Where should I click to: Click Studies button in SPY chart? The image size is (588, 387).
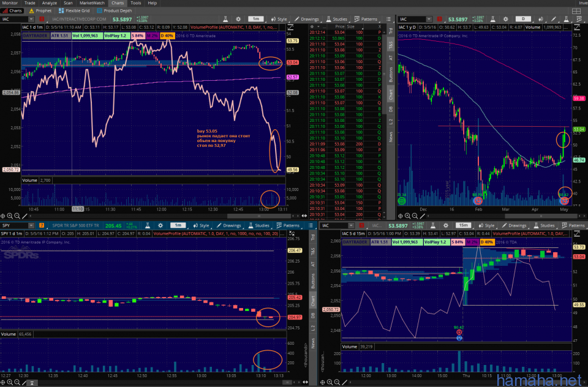tap(258, 225)
